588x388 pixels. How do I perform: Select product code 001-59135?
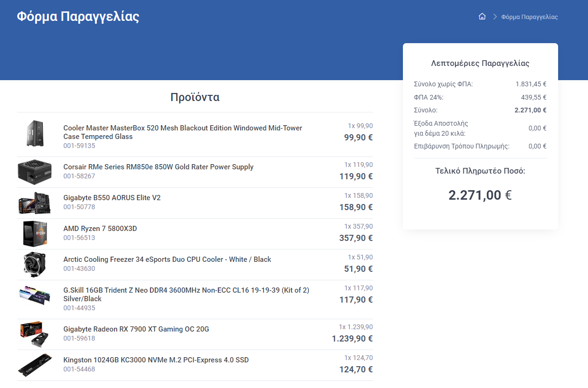79,146
